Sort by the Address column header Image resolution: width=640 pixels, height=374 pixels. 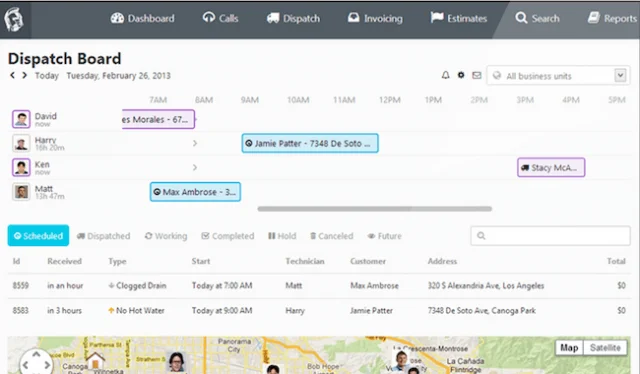tap(442, 261)
